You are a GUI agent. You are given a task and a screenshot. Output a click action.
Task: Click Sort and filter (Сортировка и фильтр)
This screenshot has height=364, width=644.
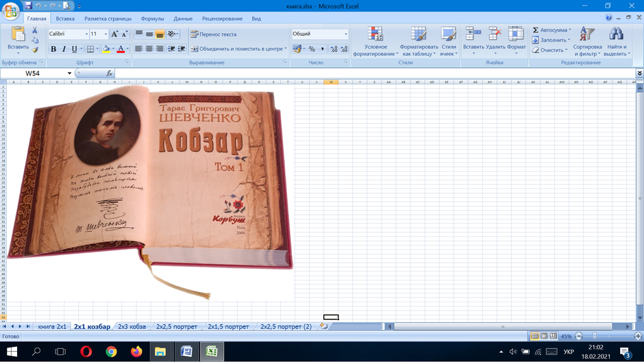pyautogui.click(x=587, y=41)
